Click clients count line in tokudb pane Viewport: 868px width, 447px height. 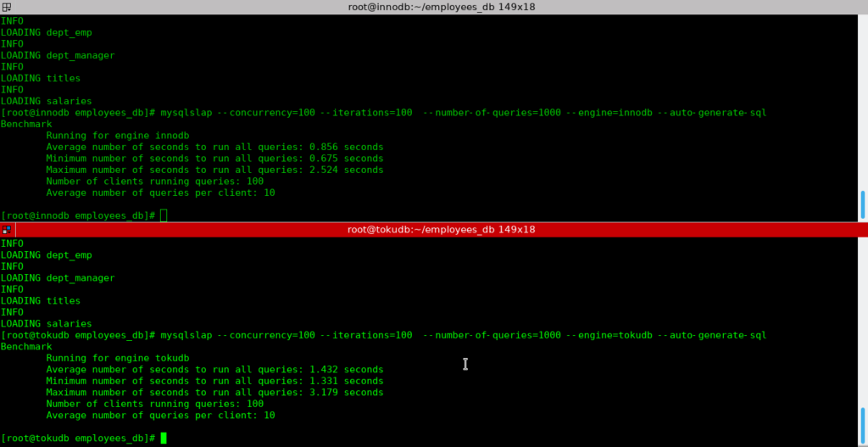click(154, 405)
